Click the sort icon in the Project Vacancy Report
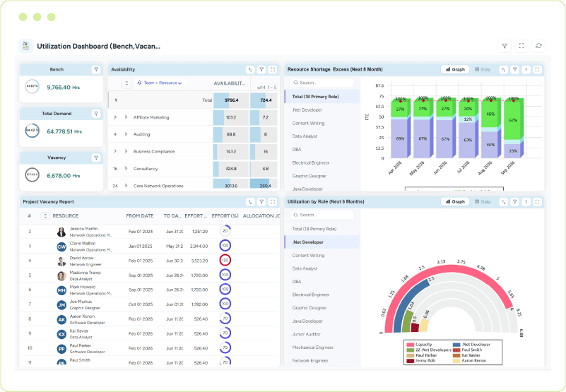 point(250,202)
